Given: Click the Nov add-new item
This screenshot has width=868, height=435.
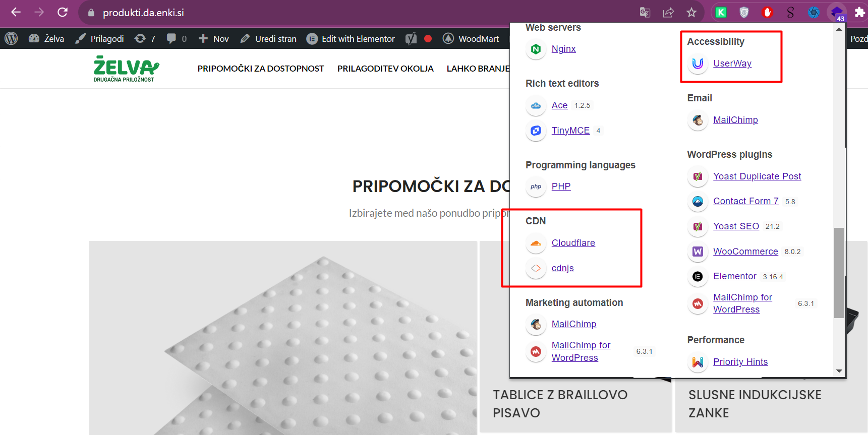Looking at the screenshot, I should [x=213, y=38].
